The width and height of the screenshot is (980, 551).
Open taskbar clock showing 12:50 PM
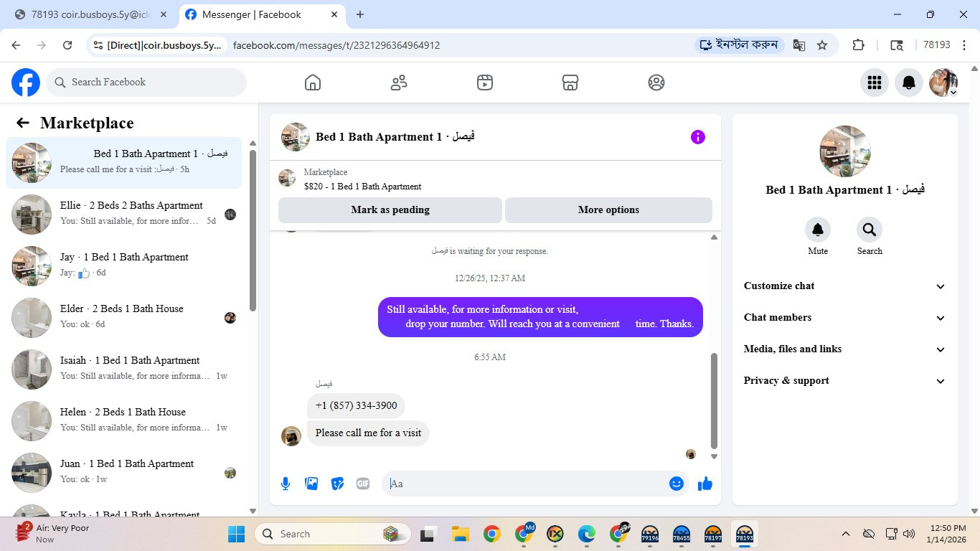point(947,534)
